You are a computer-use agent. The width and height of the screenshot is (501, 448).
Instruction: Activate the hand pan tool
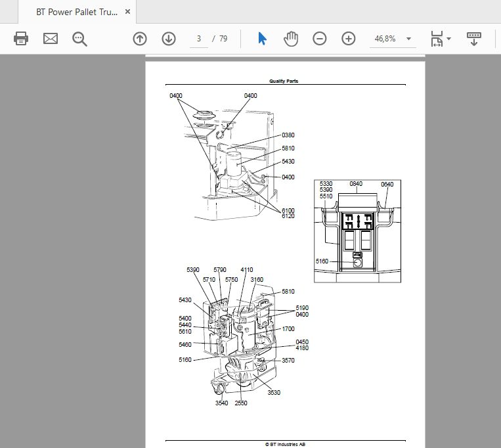(291, 39)
